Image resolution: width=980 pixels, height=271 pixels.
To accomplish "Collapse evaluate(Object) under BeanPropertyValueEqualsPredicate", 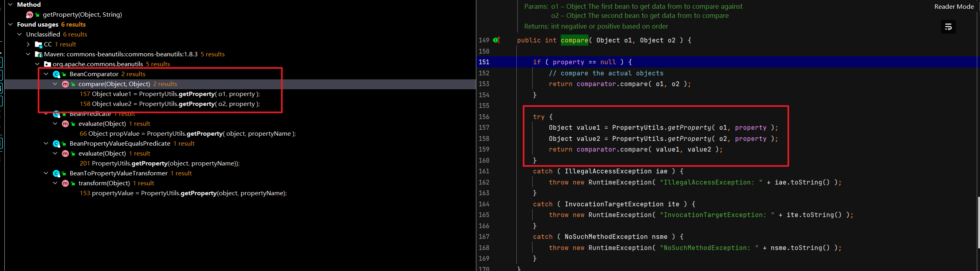I will 55,153.
